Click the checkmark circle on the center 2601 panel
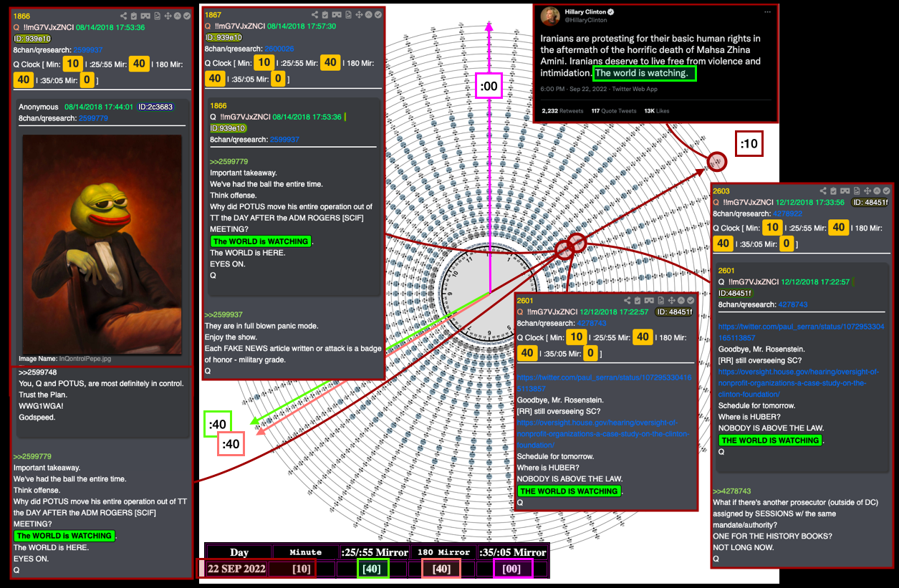Image resolution: width=899 pixels, height=588 pixels. 691,301
